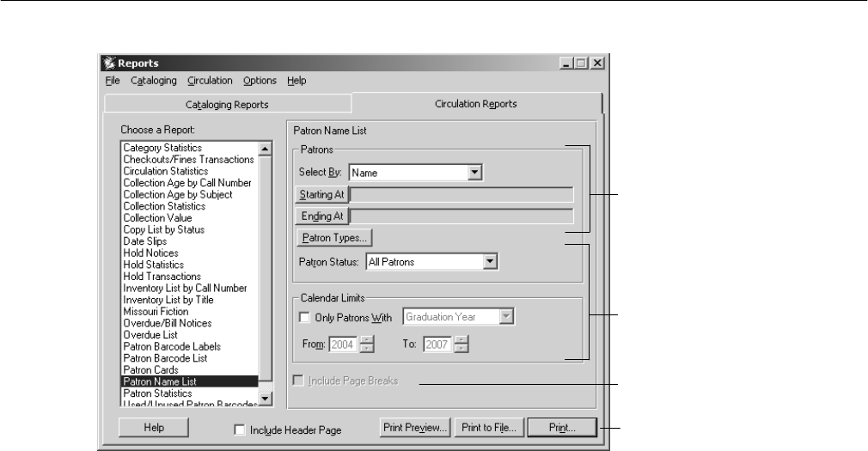Image resolution: width=868 pixels, height=451 pixels.
Task: Click the Print Preview button
Action: (416, 428)
